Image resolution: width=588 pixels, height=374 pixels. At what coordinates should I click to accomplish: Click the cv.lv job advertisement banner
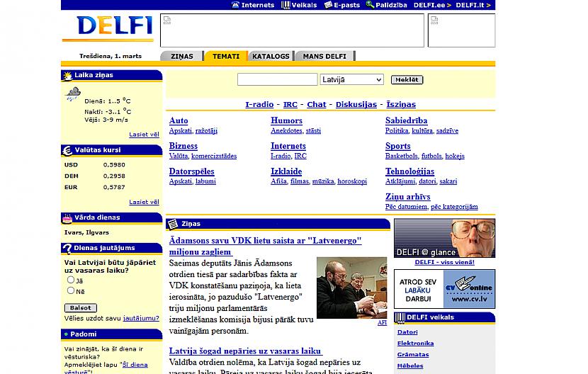point(444,289)
